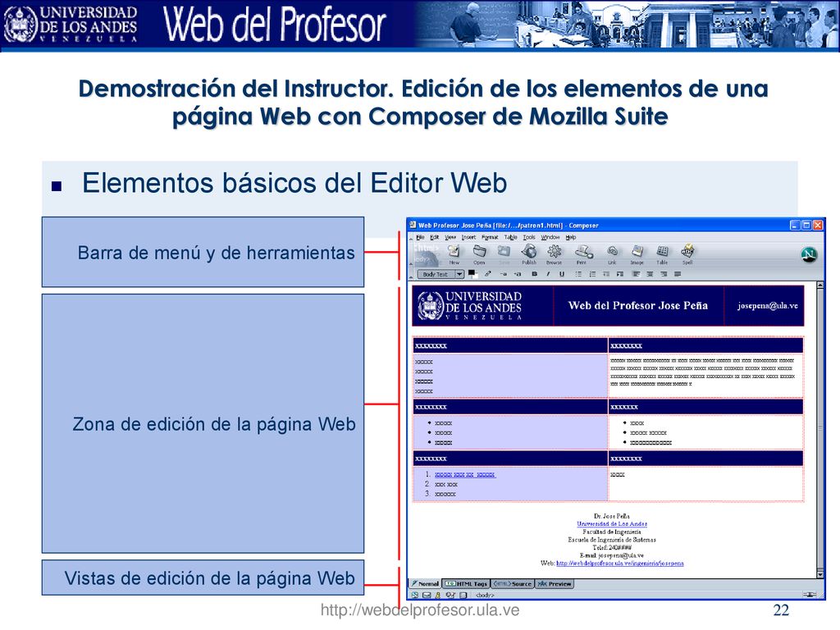
Task: Click the New page toolbar icon
Action: pos(454,254)
